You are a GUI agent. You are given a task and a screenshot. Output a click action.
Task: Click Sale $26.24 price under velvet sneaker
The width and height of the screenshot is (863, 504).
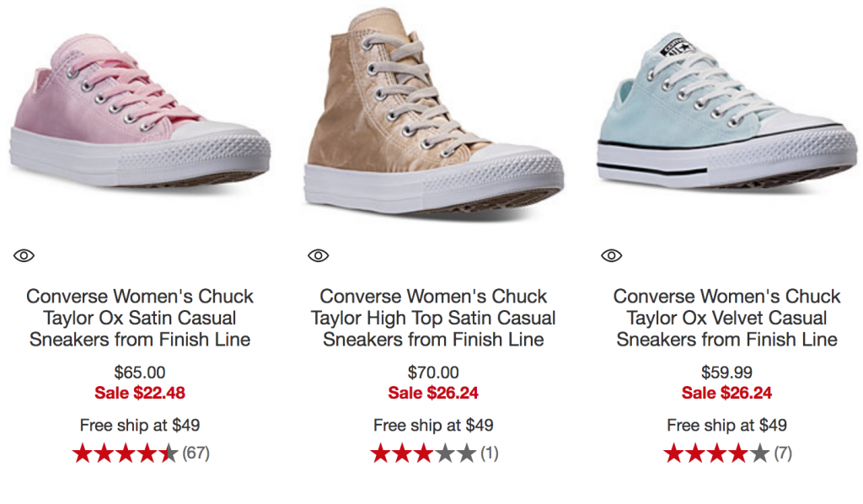tap(726, 393)
